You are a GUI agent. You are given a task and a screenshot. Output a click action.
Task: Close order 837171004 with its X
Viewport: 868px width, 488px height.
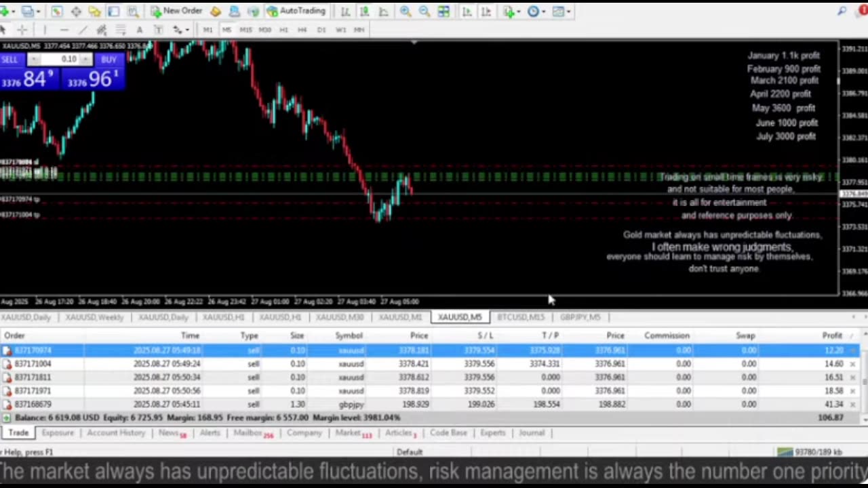coord(852,364)
